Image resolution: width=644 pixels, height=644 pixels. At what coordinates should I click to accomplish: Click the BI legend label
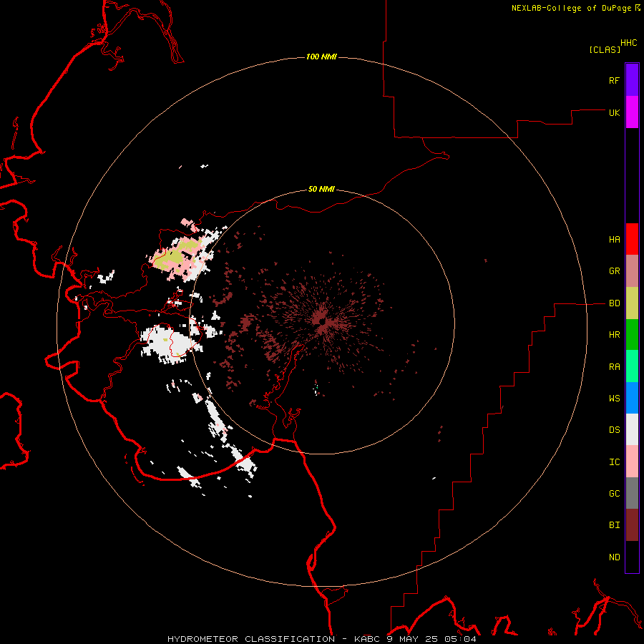coord(614,525)
